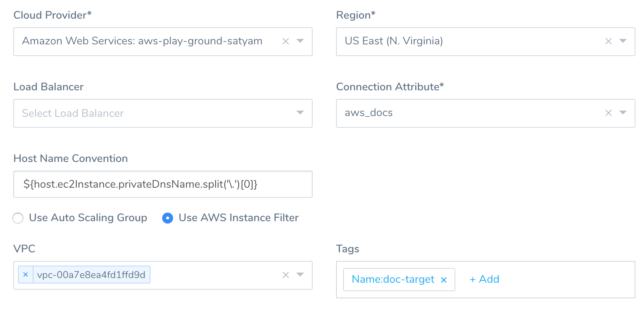Image resolution: width=644 pixels, height=317 pixels.
Task: Click the Amazon Web Services provider value
Action: (x=142, y=41)
